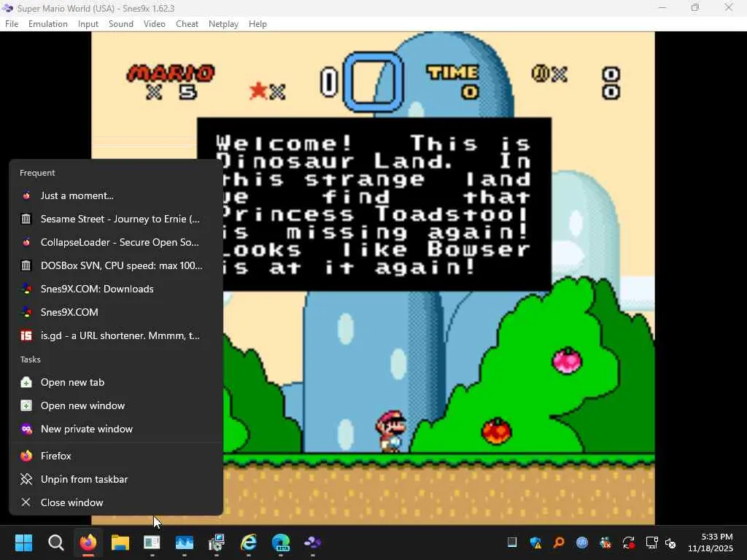Click Mario sprite in the game
The image size is (747, 560).
click(391, 432)
